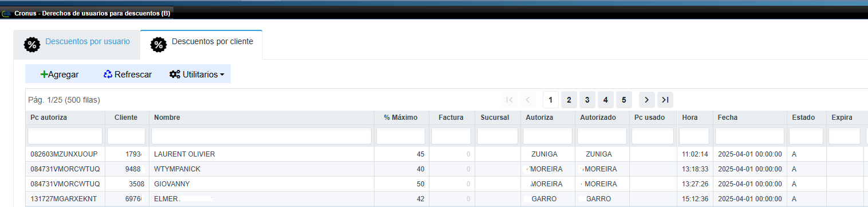Focus the Estado filter field
Screen dimensions: 868x207
tap(806, 136)
